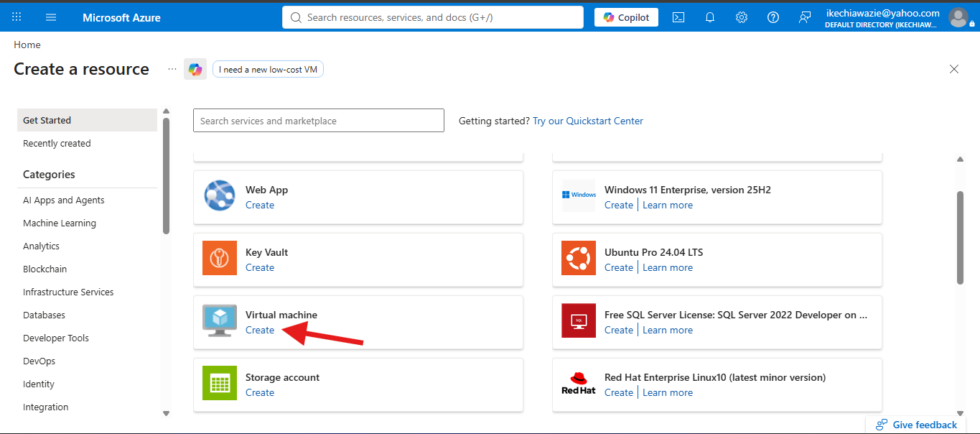Viewport: 980px width, 434px height.
Task: Click Learn more for Windows 11 Enterprise
Action: click(x=668, y=205)
